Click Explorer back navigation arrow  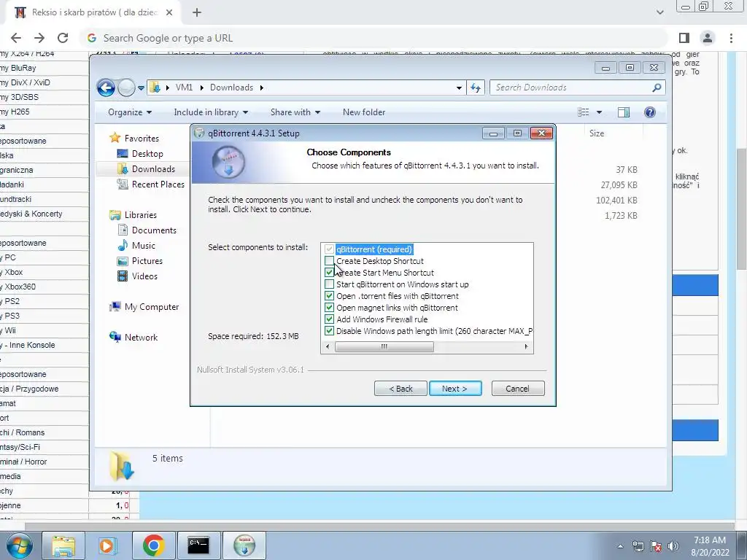tap(106, 87)
